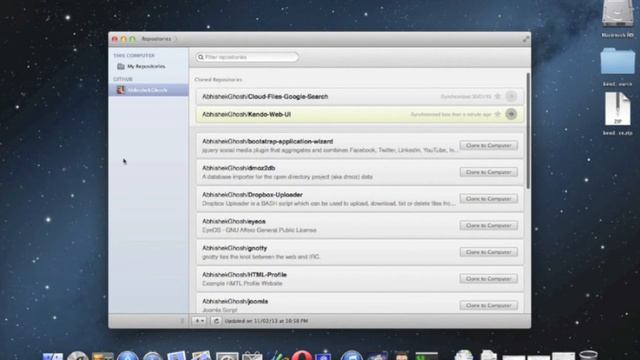Star the Cloud-Files-Google-Search repository
The image size is (640, 360).
pos(498,96)
